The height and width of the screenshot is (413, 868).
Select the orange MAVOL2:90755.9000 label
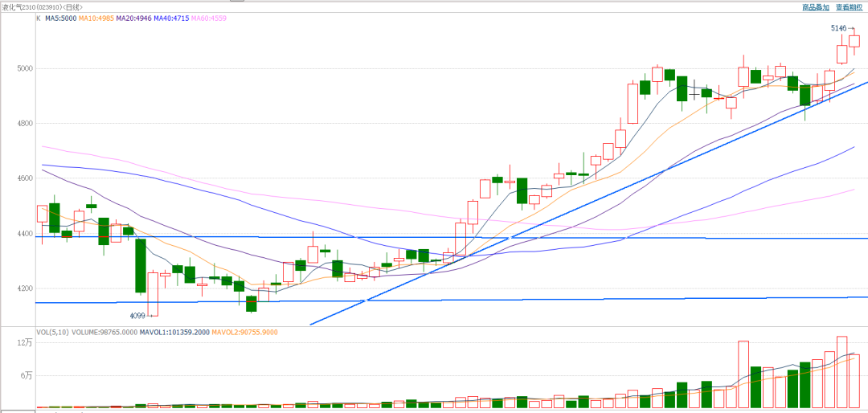pyautogui.click(x=244, y=331)
